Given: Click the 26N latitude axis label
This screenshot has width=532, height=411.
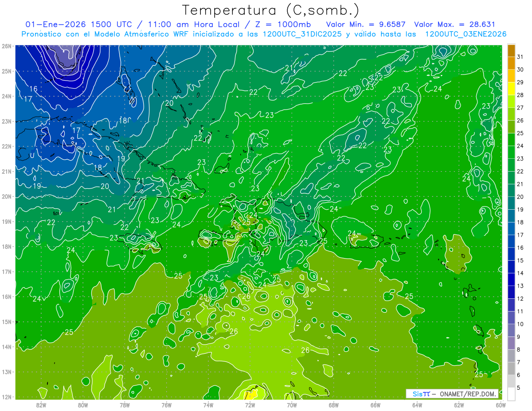Looking at the screenshot, I should click(6, 46).
